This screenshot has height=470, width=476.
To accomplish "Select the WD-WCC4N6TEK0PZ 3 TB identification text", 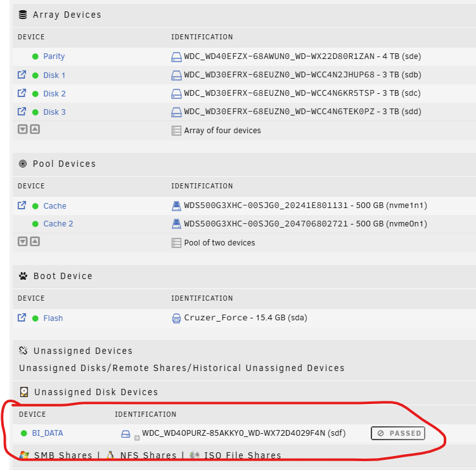I will (303, 112).
